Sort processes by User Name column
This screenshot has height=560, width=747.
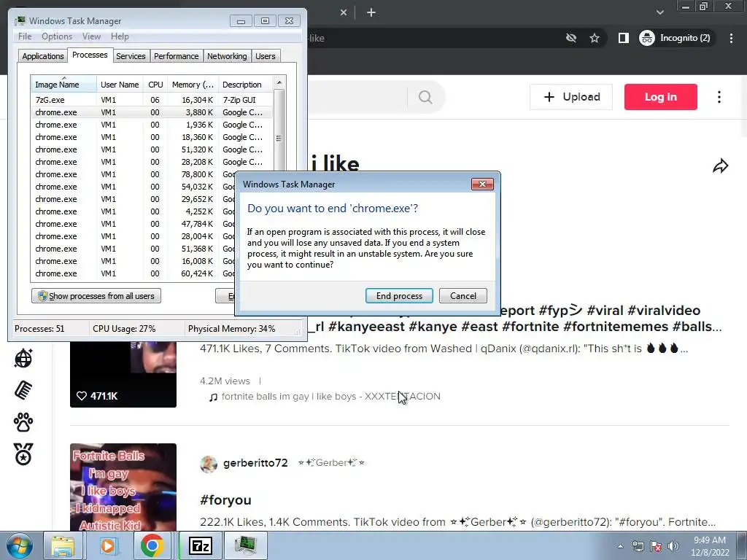(x=120, y=85)
